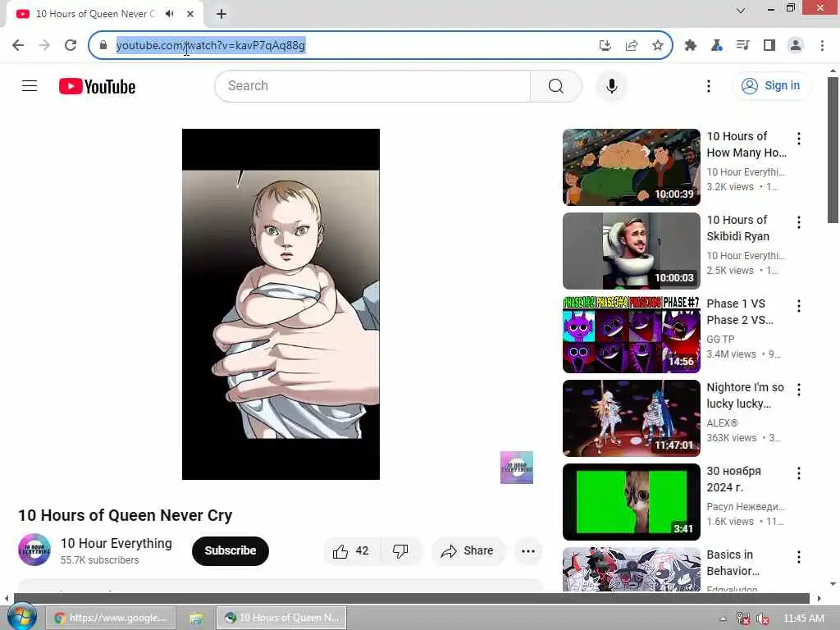This screenshot has width=840, height=630.
Task: Open Chrome main three-dot menu
Action: pyautogui.click(x=822, y=46)
